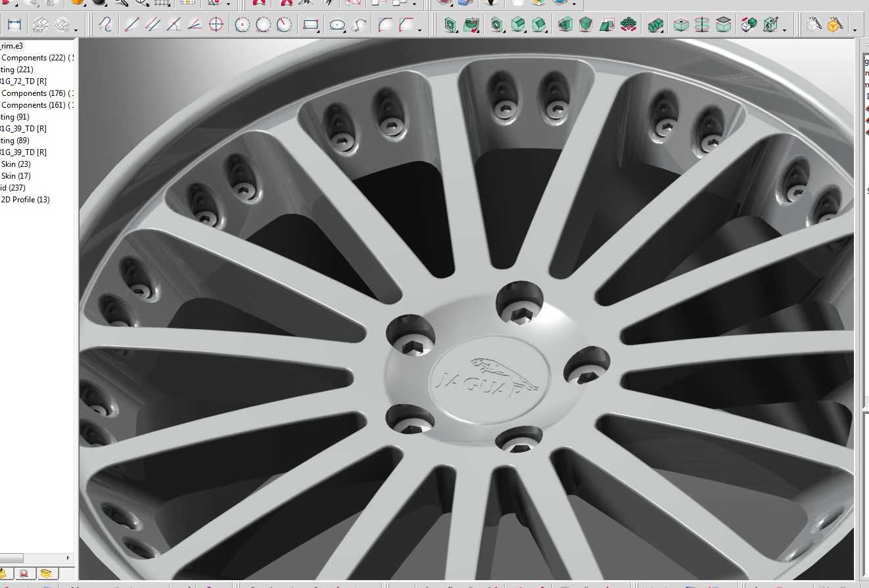
Task: Select the tree row ending in (89)
Action: [15, 141]
